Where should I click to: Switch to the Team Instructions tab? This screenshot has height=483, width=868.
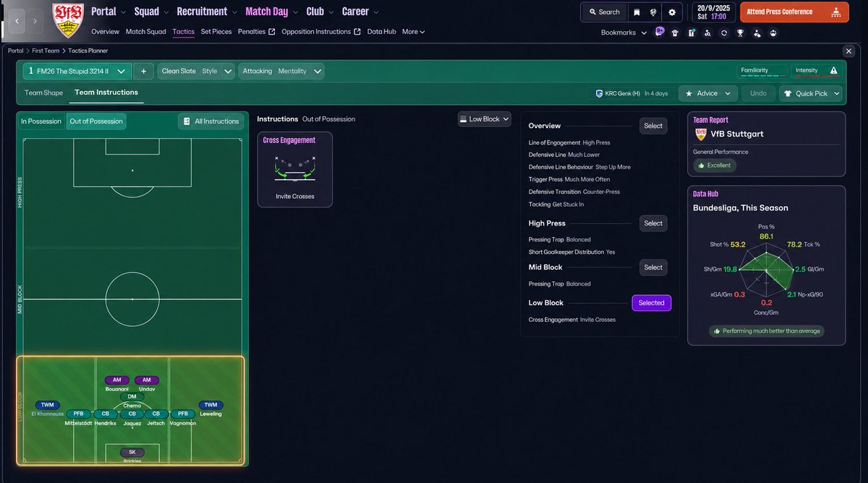pyautogui.click(x=106, y=93)
